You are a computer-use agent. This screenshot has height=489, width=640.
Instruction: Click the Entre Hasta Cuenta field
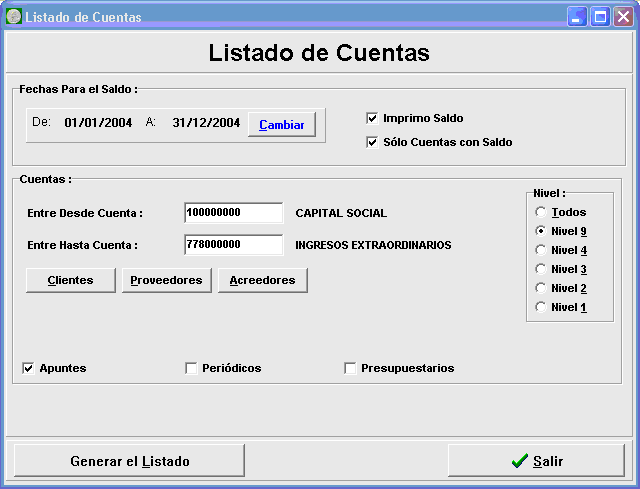(x=234, y=245)
